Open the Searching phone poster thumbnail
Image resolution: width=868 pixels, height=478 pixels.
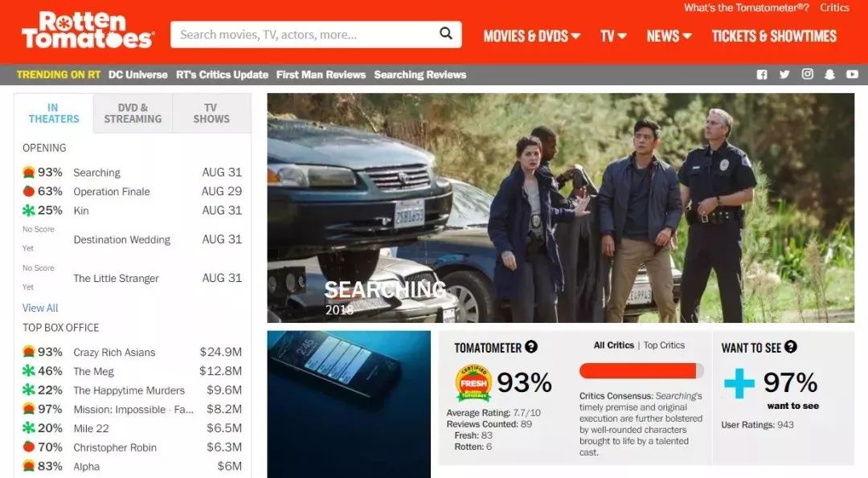tap(349, 404)
